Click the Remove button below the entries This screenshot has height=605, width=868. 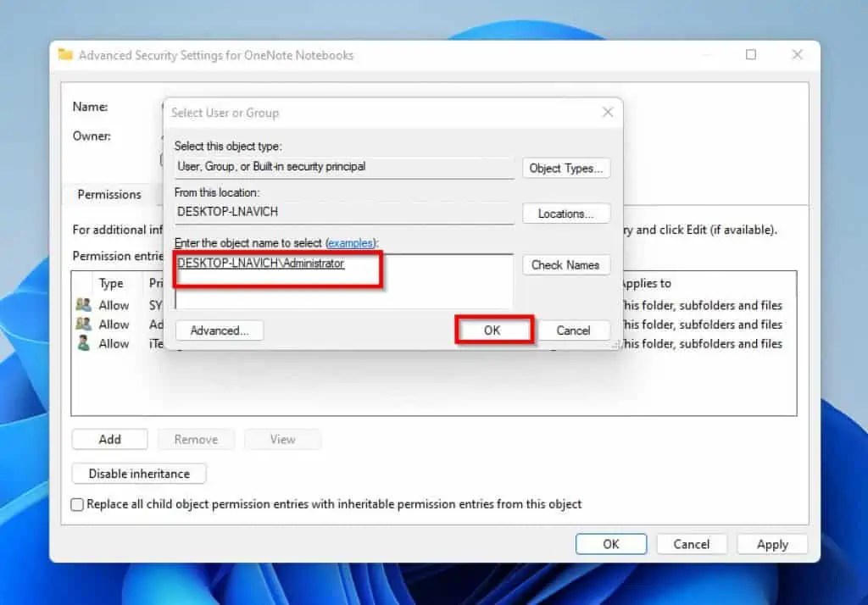(x=196, y=439)
